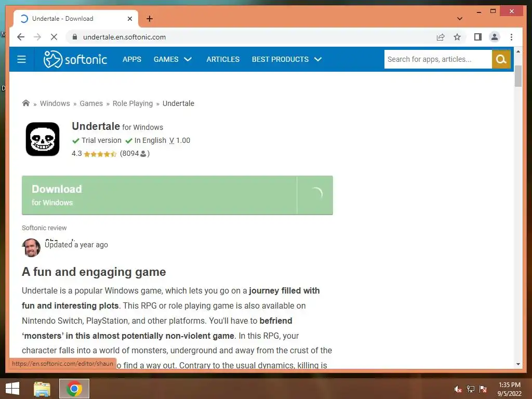
Task: Expand the GAMES dropdown menu
Action: tap(172, 59)
